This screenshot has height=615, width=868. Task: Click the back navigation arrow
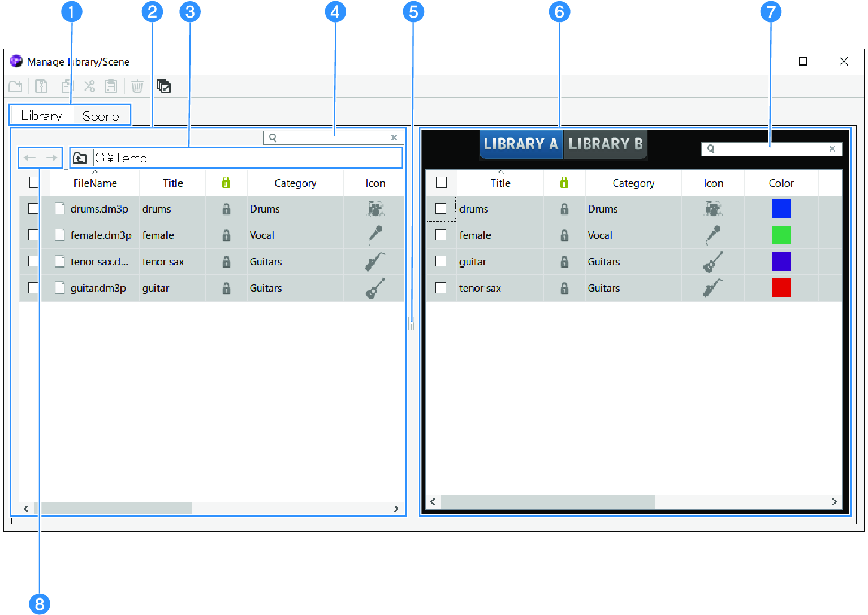point(30,157)
